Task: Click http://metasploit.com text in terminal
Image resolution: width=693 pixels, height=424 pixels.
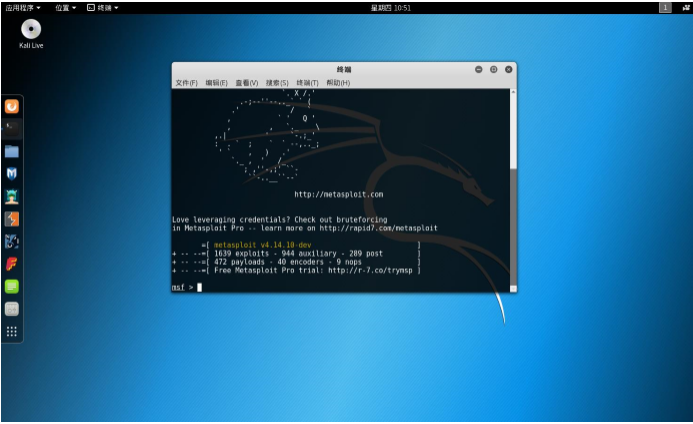Action: pyautogui.click(x=339, y=194)
